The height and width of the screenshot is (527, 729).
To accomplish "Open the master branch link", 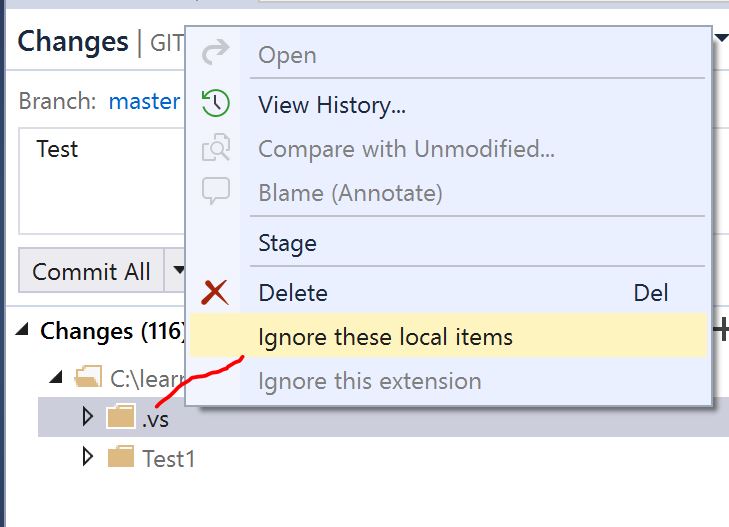I will pos(144,101).
